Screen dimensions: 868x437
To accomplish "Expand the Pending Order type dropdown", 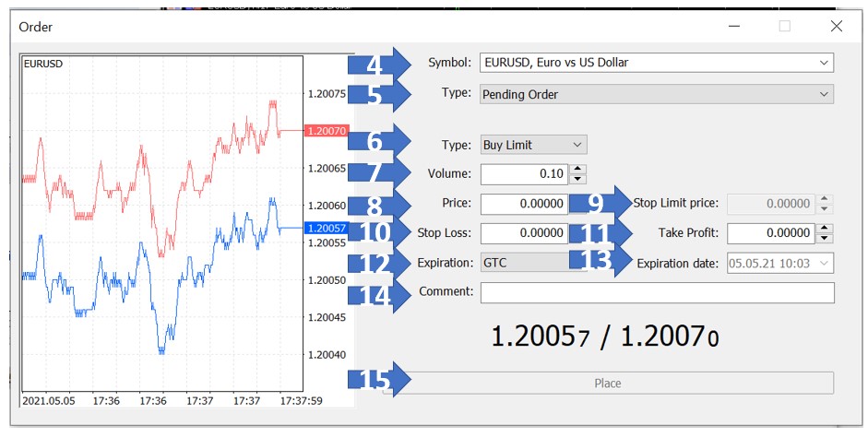I will [656, 94].
